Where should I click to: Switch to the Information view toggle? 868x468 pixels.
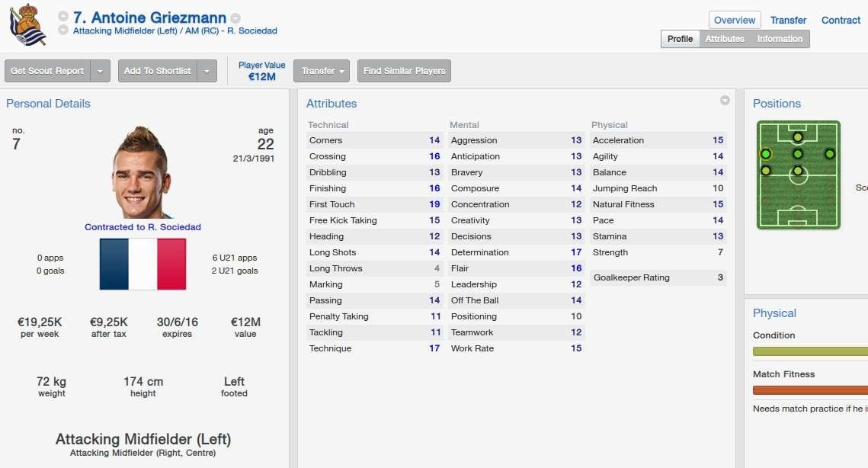pyautogui.click(x=780, y=39)
